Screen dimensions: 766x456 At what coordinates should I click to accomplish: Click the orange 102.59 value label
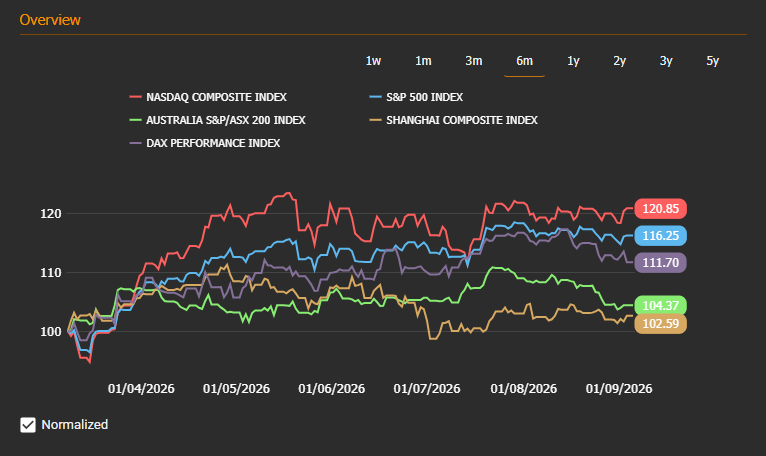[660, 324]
